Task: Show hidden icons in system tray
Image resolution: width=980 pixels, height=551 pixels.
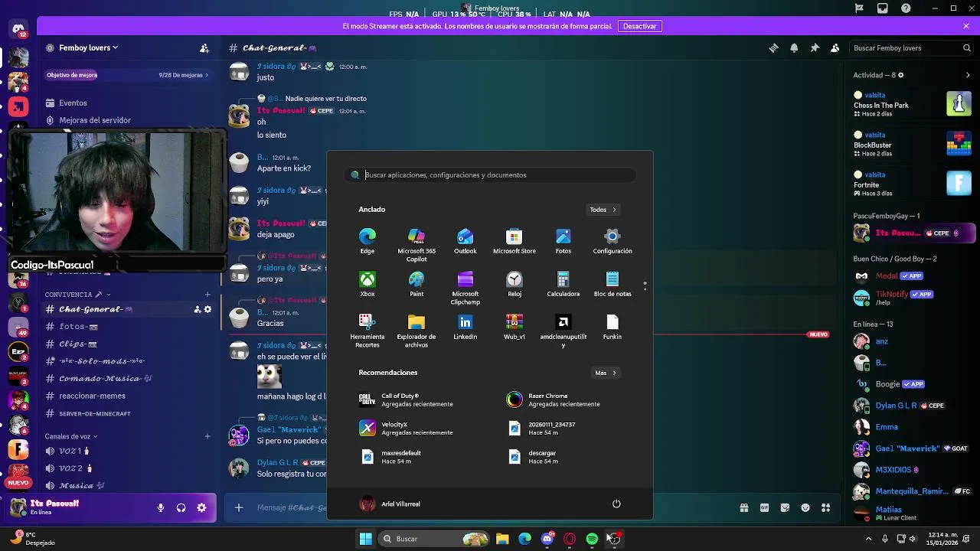Action: tap(868, 539)
